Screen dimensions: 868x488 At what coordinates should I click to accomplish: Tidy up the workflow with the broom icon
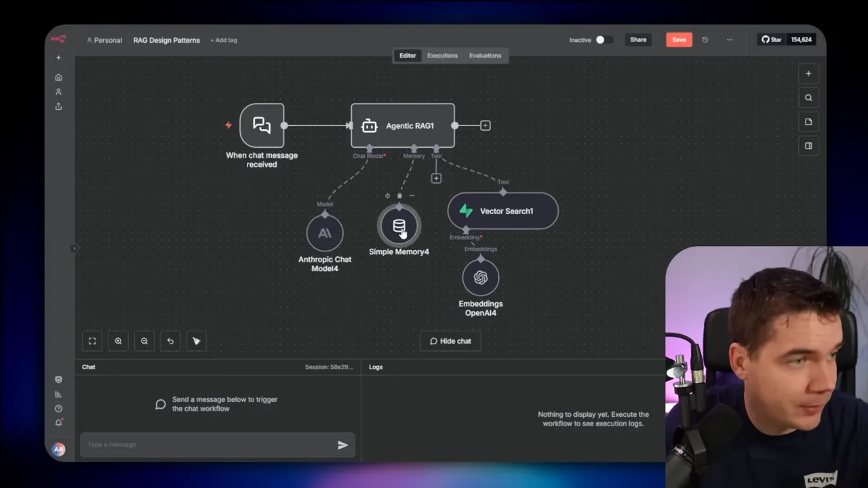196,341
